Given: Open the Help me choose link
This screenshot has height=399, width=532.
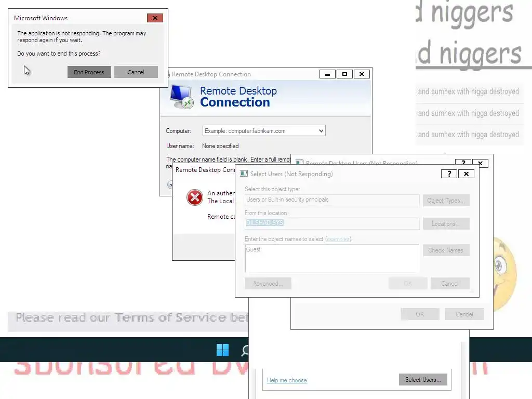Looking at the screenshot, I should point(287,380).
